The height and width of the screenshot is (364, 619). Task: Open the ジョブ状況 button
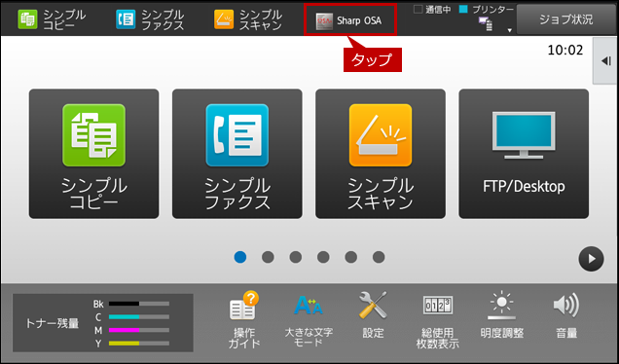pyautogui.click(x=566, y=19)
